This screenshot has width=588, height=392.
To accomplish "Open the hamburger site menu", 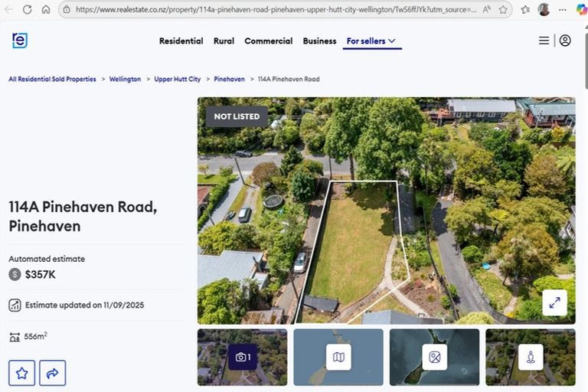I will tap(544, 41).
